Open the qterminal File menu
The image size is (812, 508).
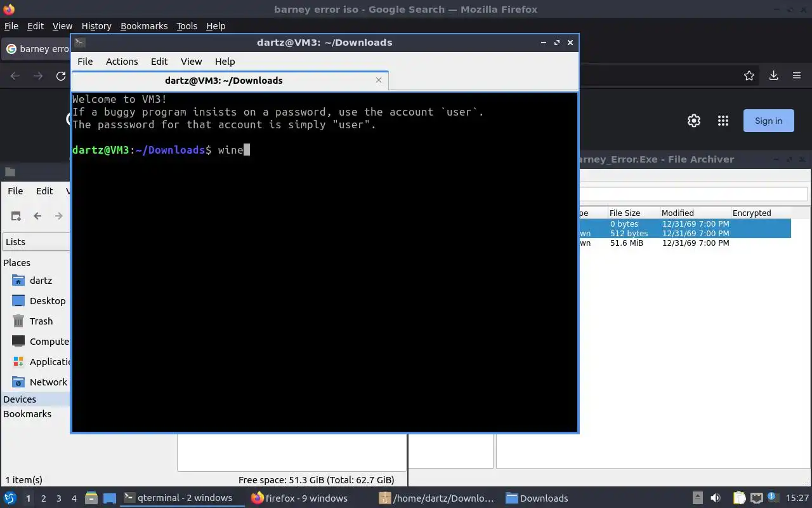[x=85, y=62]
